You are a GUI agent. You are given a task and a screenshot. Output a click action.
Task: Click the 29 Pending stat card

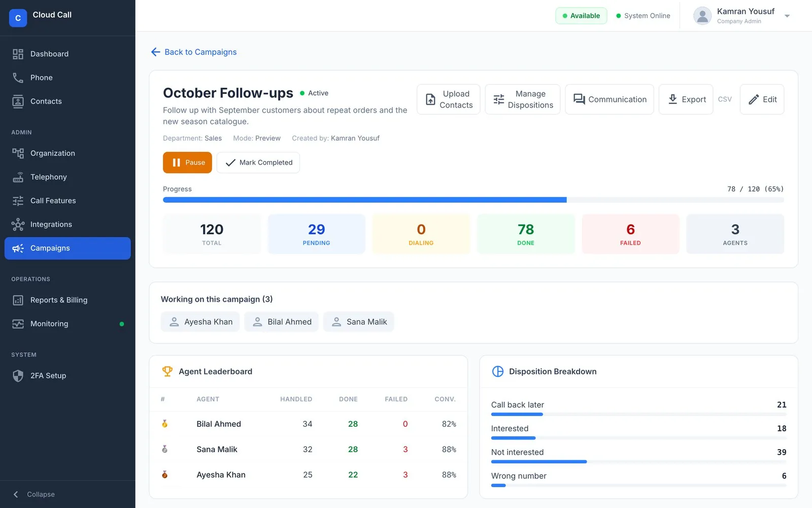coord(317,234)
